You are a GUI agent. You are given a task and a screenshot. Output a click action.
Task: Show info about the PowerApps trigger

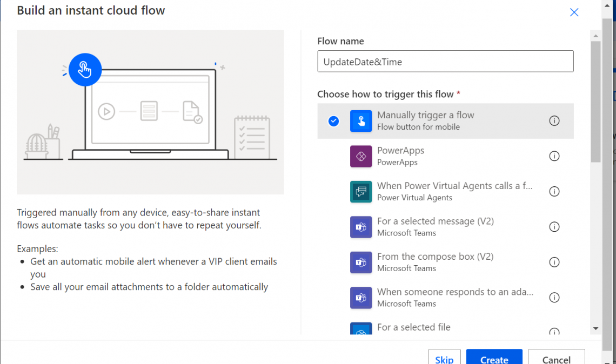click(554, 156)
